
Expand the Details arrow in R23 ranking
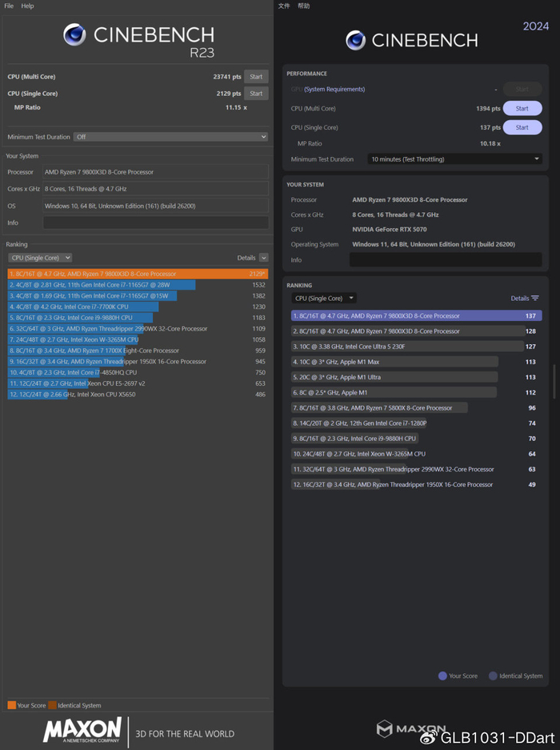[263, 258]
